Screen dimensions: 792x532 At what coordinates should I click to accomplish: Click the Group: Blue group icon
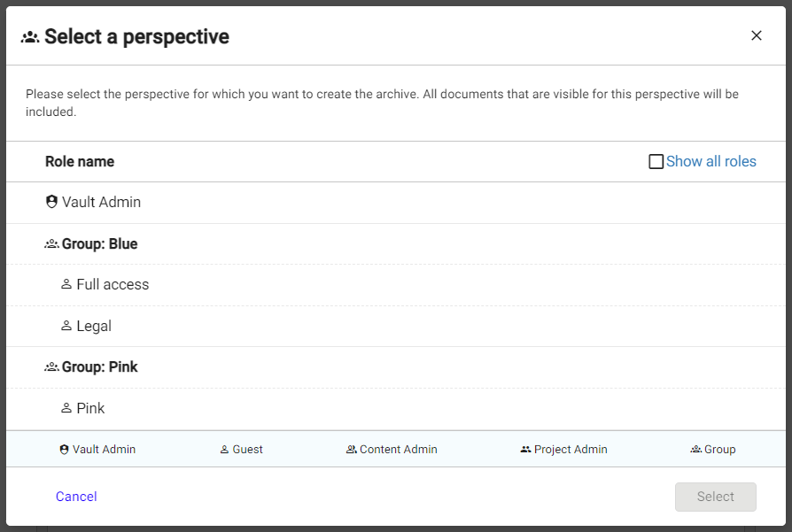click(51, 243)
